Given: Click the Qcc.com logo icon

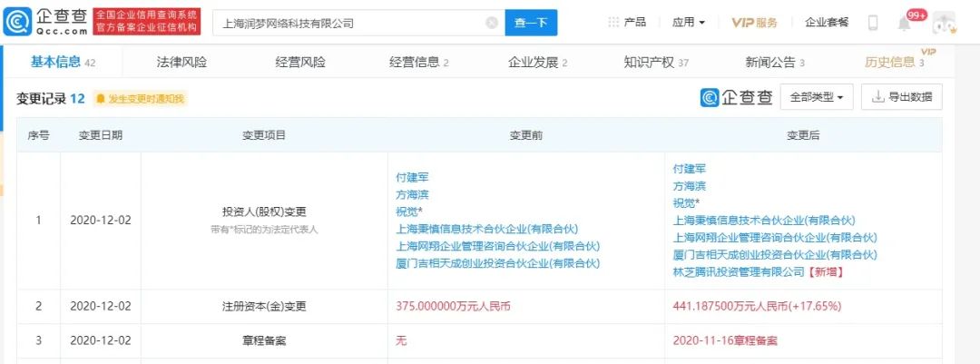Looking at the screenshot, I should click(x=17, y=23).
